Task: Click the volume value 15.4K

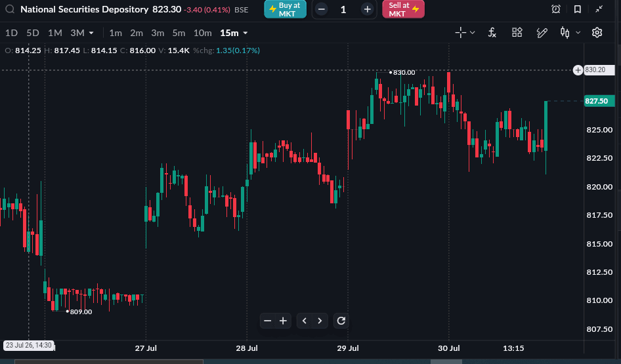Action: [179, 51]
